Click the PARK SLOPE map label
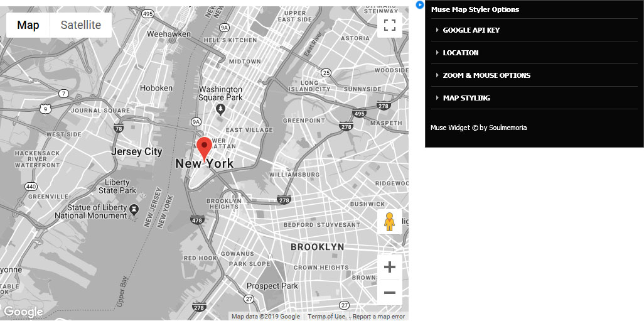Image resolution: width=644 pixels, height=321 pixels. pyautogui.click(x=249, y=263)
